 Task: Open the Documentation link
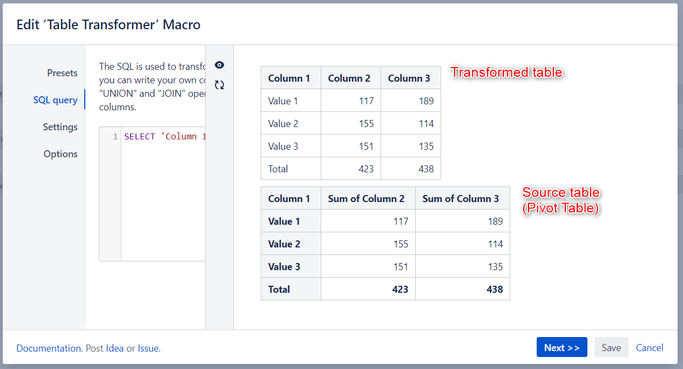pyautogui.click(x=49, y=348)
